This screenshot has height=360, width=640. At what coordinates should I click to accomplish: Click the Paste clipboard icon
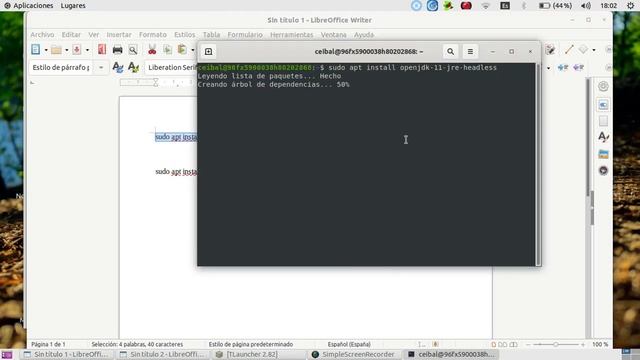coord(182,50)
